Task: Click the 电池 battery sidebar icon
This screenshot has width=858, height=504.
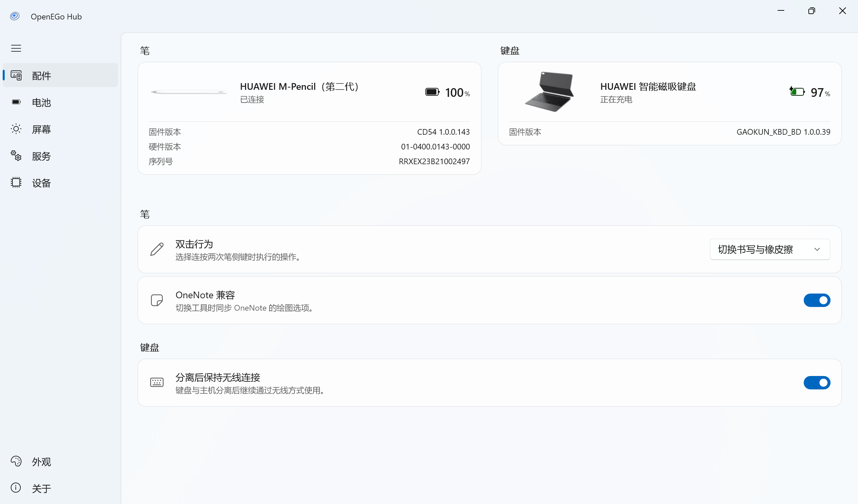Action: [16, 102]
